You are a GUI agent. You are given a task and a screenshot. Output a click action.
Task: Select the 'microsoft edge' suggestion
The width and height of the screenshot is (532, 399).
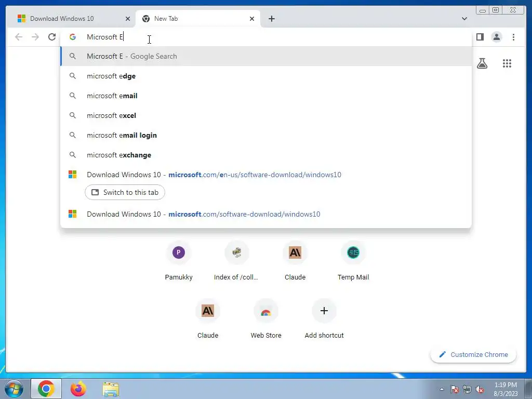(265, 76)
